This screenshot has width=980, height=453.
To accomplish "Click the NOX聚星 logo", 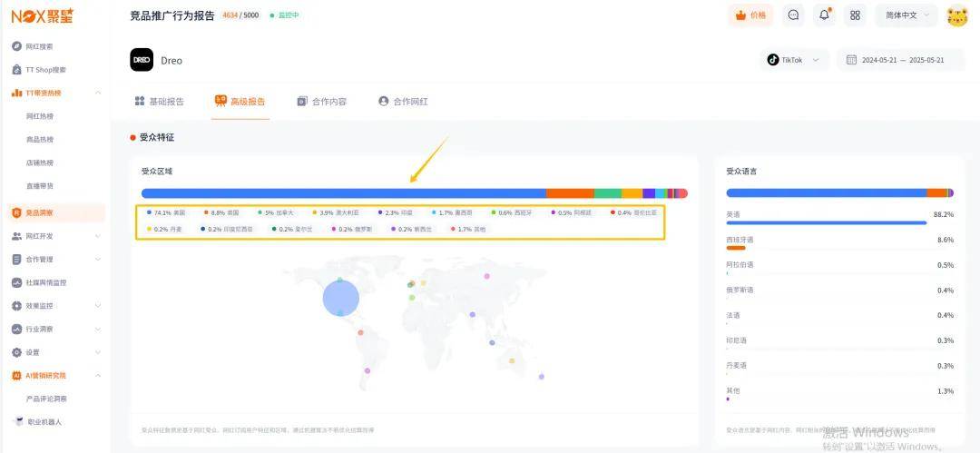I will [42, 15].
